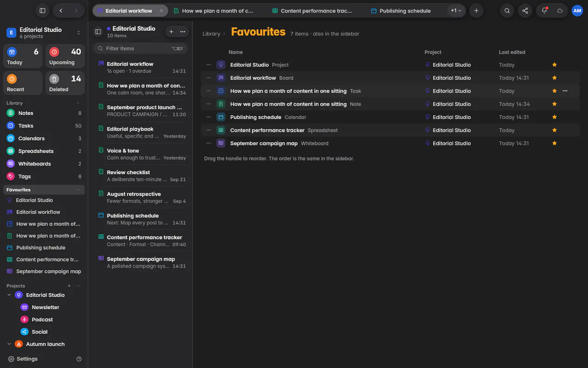Open the list's three-dot more menu
This screenshot has width=588, height=368.
(182, 32)
